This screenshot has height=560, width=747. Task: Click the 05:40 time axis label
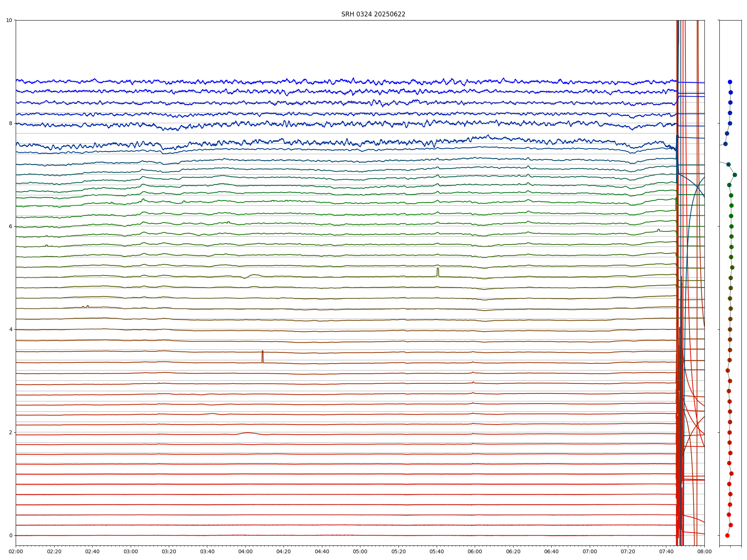437,551
